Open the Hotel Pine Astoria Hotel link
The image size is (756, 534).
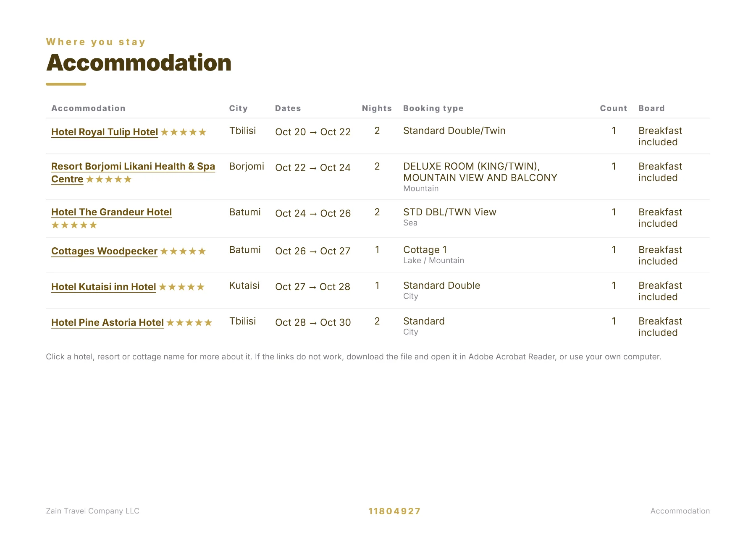pyautogui.click(x=108, y=322)
